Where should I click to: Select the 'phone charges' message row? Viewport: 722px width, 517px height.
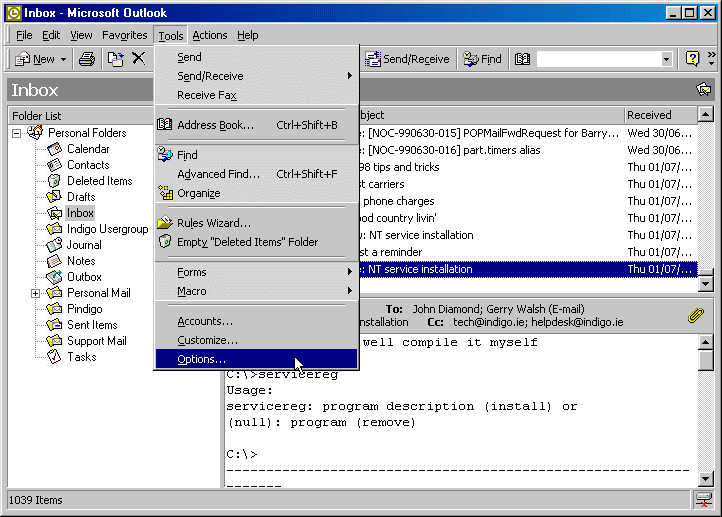click(528, 201)
